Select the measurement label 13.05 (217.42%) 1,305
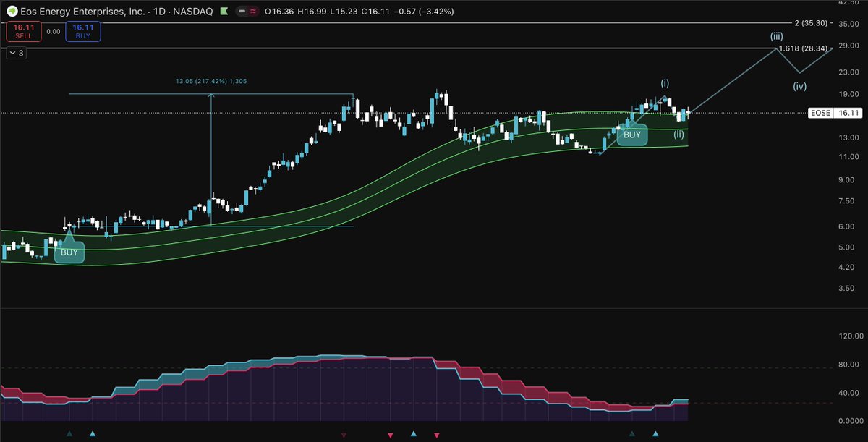The image size is (868, 442). point(211,81)
